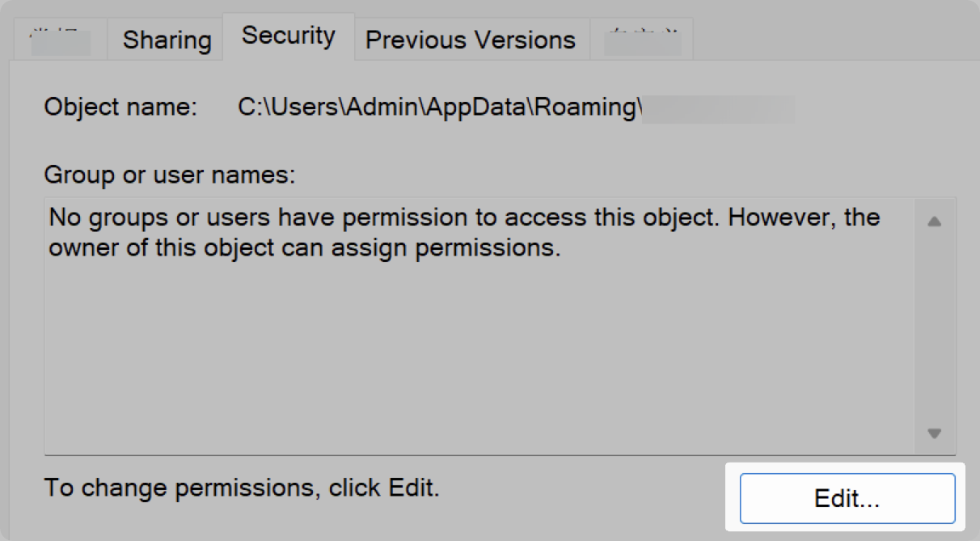Click the empty area of the groups list

point(477,356)
